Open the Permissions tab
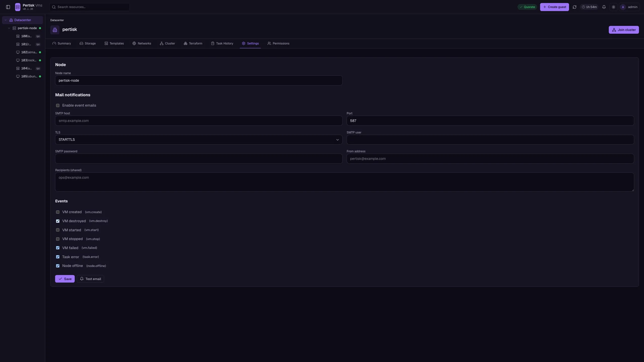Image resolution: width=644 pixels, height=362 pixels. [278, 43]
